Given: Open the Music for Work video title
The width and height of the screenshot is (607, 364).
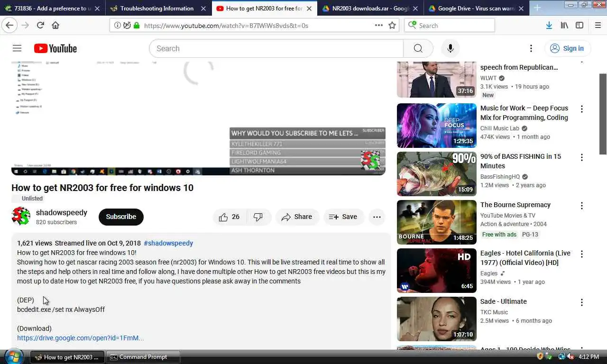Looking at the screenshot, I should pyautogui.click(x=524, y=113).
